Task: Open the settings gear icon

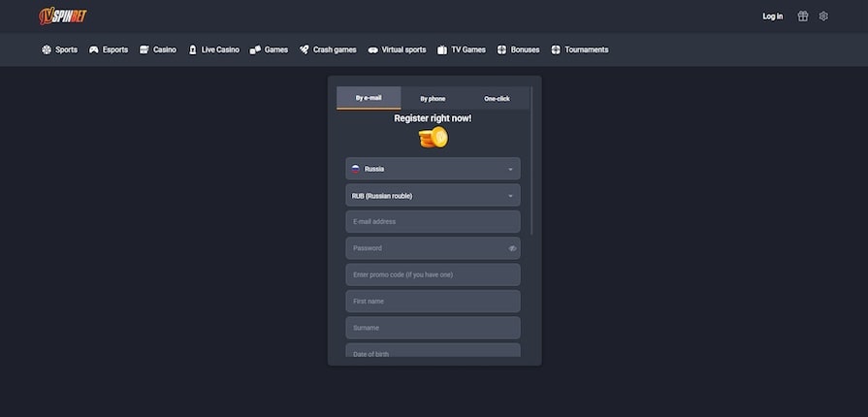Action: (823, 16)
